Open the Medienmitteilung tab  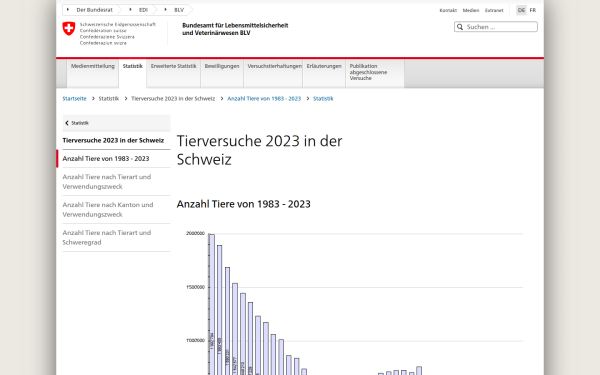(93, 73)
